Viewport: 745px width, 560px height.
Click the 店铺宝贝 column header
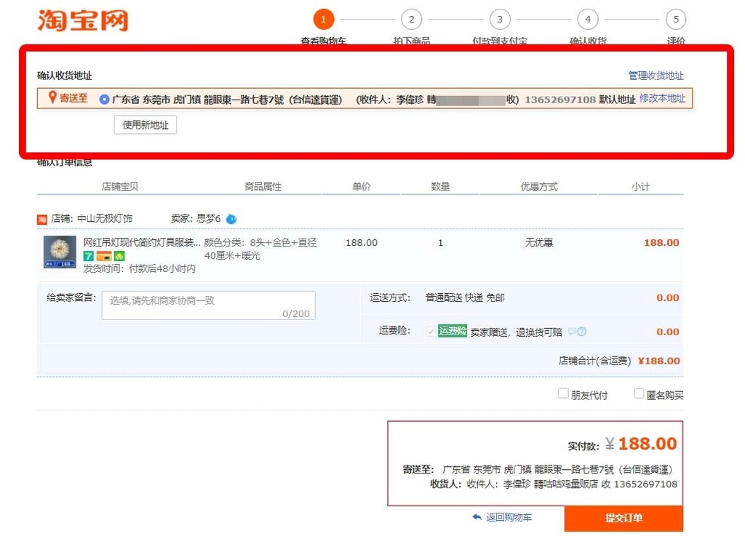click(120, 187)
